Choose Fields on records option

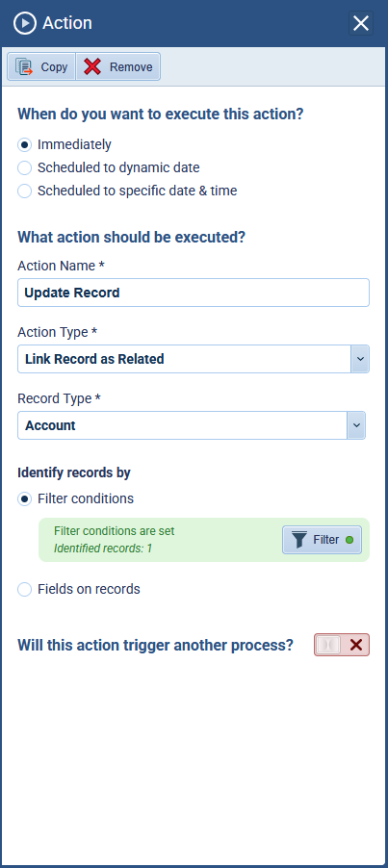[24, 590]
